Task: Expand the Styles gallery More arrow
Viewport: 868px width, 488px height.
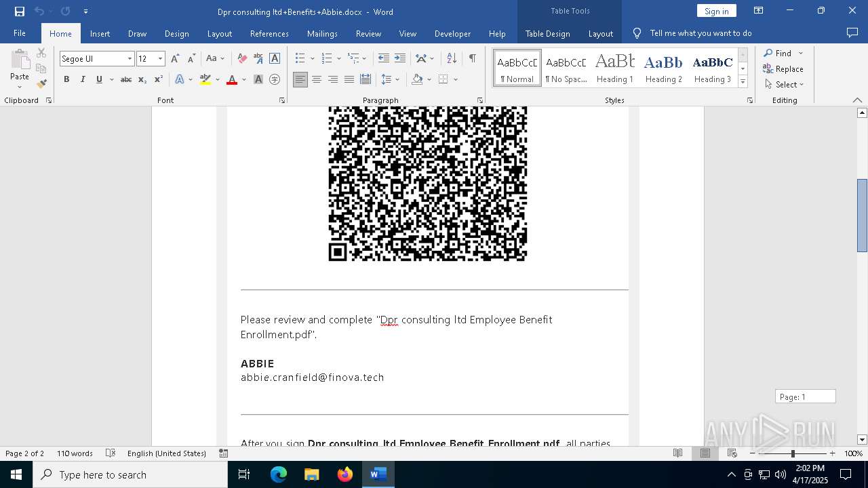Action: 743,82
